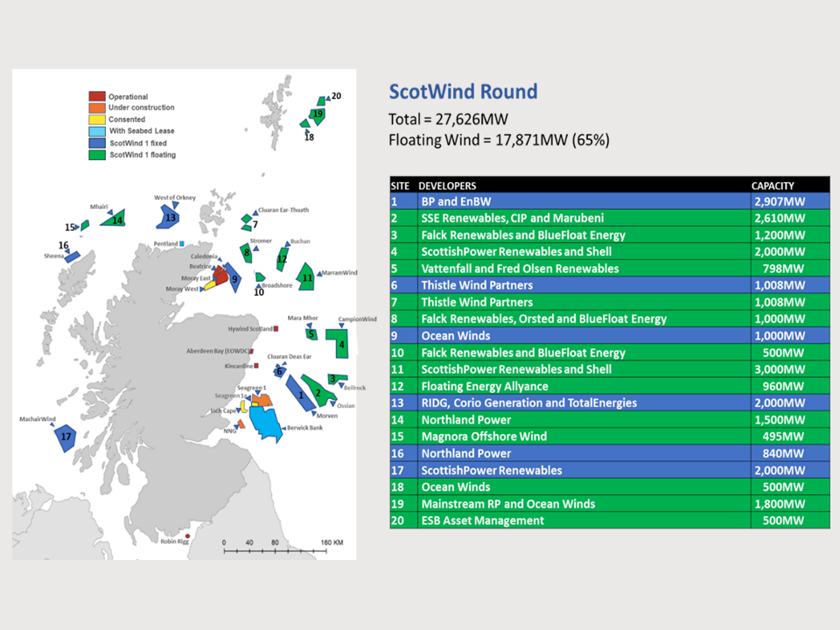Image resolution: width=840 pixels, height=630 pixels.
Task: Click the 1,800MW capacity cell
Action: point(790,504)
